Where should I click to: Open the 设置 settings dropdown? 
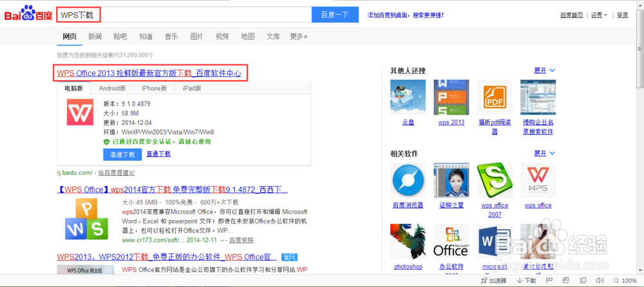tap(599, 15)
